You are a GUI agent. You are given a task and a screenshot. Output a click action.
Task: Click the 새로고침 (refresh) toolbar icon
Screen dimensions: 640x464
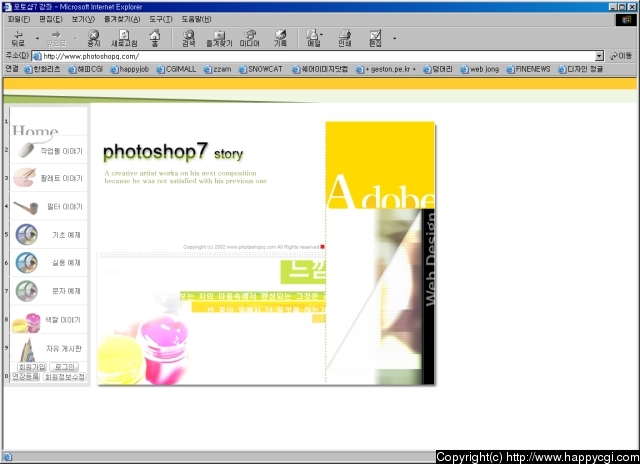point(124,38)
